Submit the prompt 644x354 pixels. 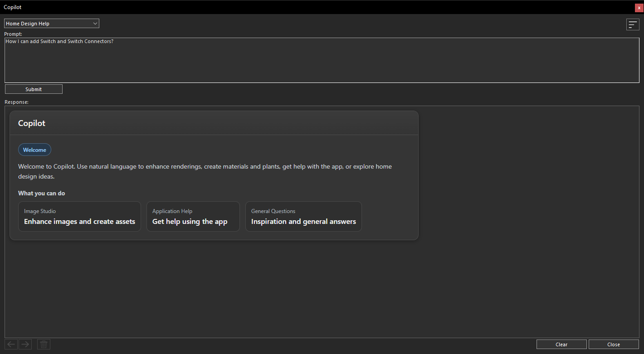point(34,89)
